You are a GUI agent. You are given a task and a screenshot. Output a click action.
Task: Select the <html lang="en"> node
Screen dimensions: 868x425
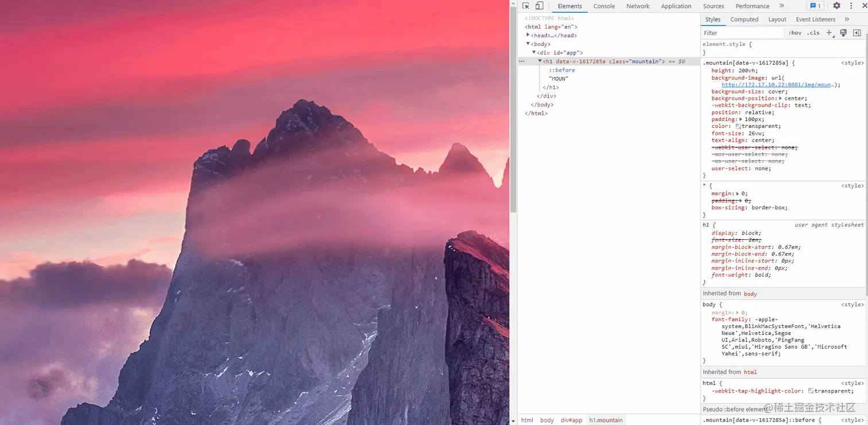pos(551,27)
